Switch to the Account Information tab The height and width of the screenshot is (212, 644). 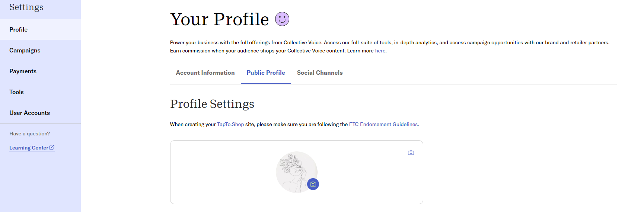tap(205, 73)
